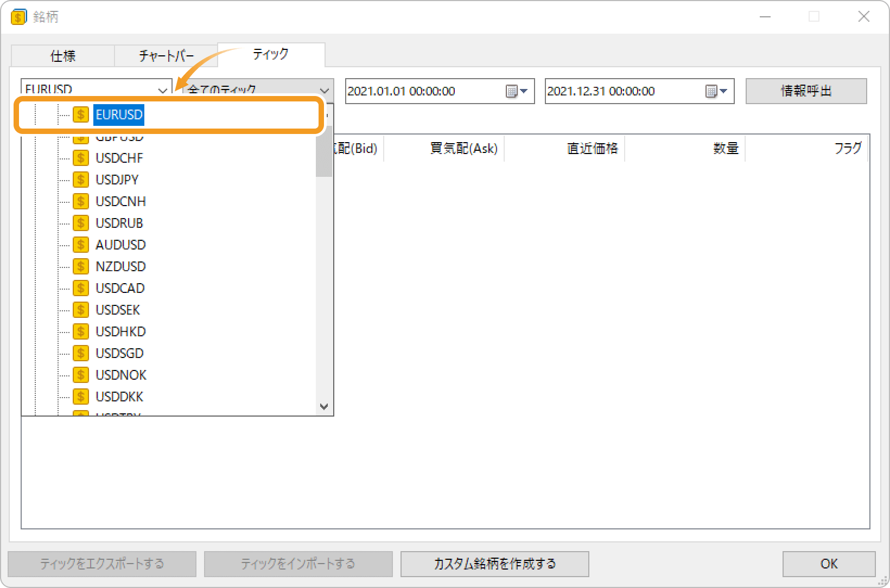Screen dimensions: 890x588
Task: Close the 銘柄 window
Action: pyautogui.click(x=864, y=17)
